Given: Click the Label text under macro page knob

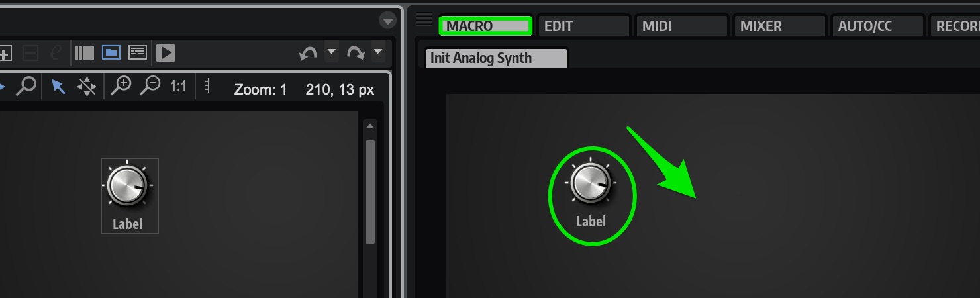Looking at the screenshot, I should (x=591, y=222).
